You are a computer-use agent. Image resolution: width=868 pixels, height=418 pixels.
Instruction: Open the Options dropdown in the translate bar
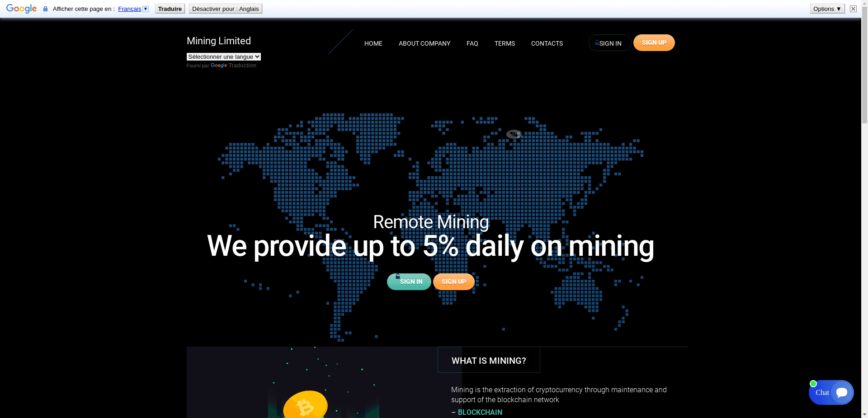coord(826,8)
